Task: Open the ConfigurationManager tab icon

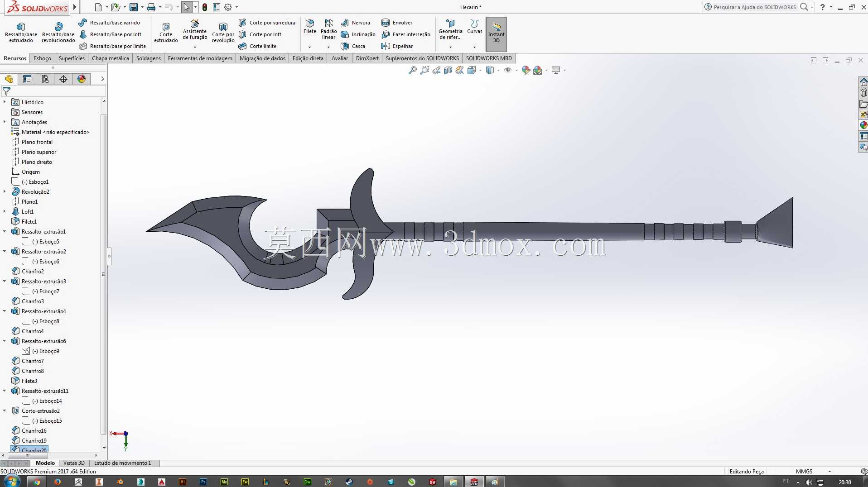Action: coord(45,79)
